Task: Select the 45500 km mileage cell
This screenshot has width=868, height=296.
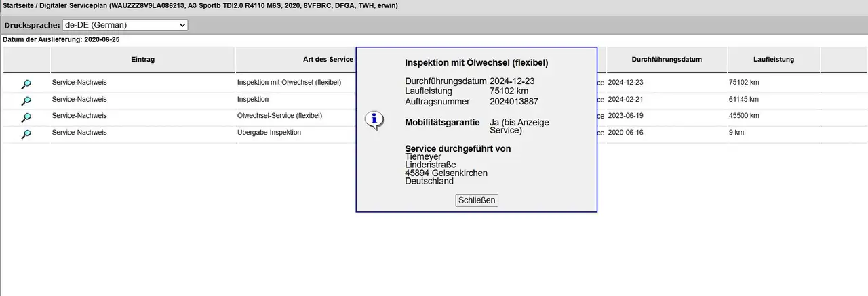Action: [x=743, y=116]
